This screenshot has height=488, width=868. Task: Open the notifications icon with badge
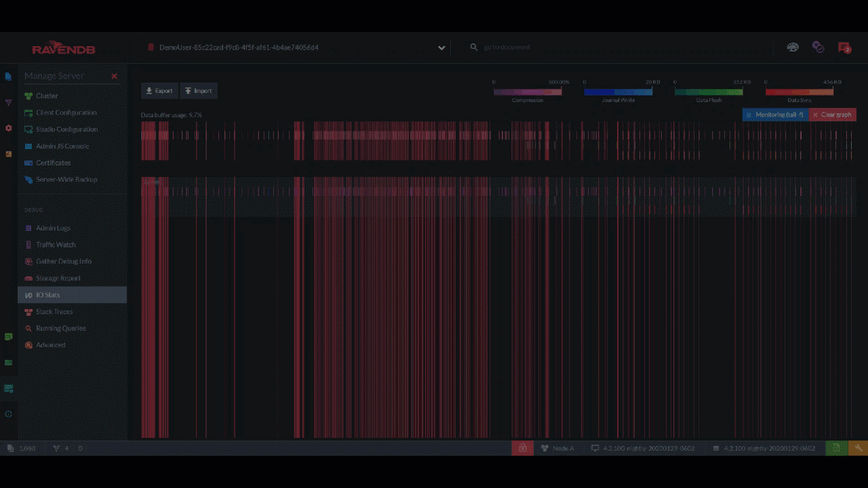(x=844, y=47)
